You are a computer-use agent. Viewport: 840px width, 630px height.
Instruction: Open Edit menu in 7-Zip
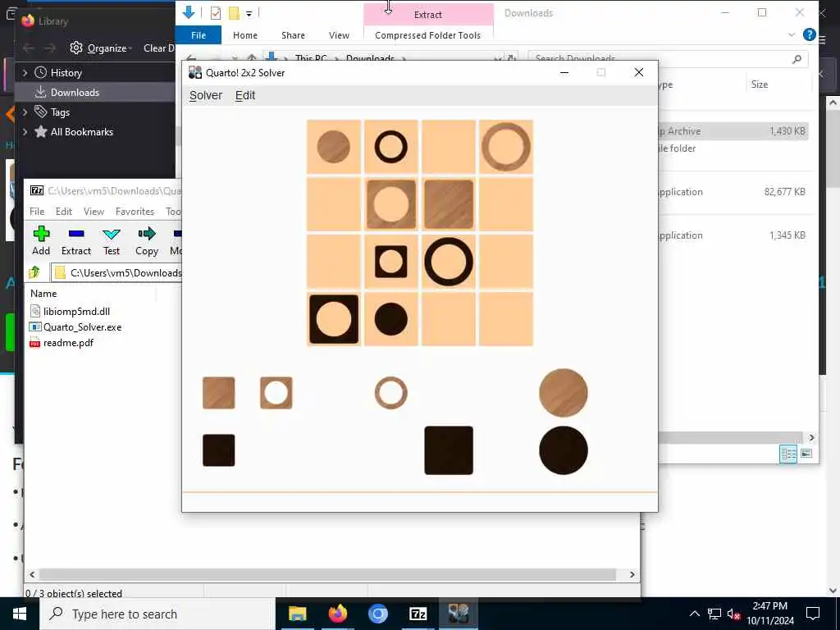point(64,212)
